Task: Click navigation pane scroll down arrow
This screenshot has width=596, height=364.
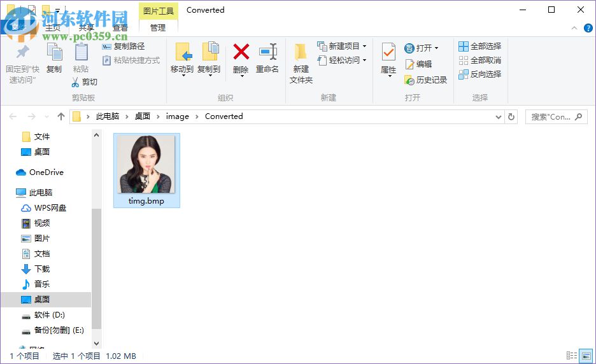Action: (x=97, y=344)
